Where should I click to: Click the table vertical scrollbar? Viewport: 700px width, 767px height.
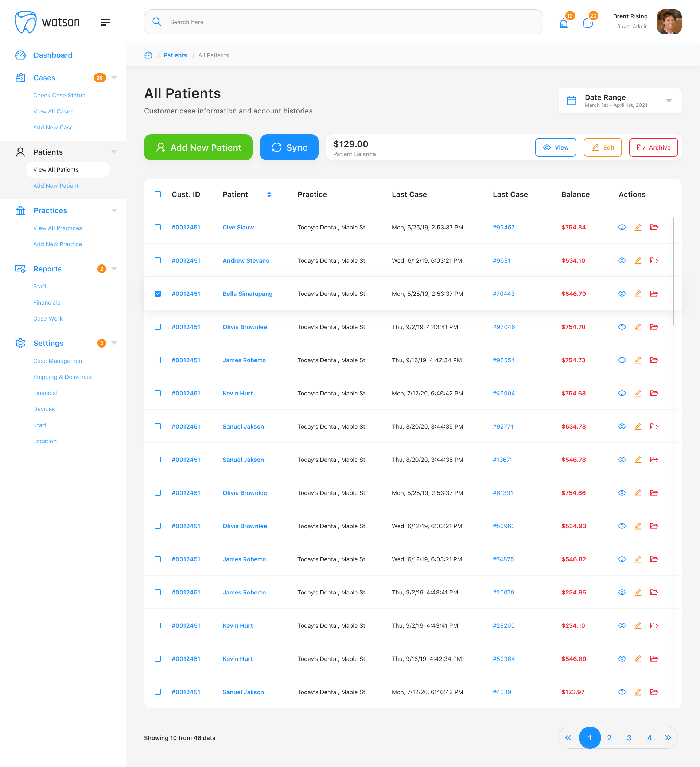(673, 271)
